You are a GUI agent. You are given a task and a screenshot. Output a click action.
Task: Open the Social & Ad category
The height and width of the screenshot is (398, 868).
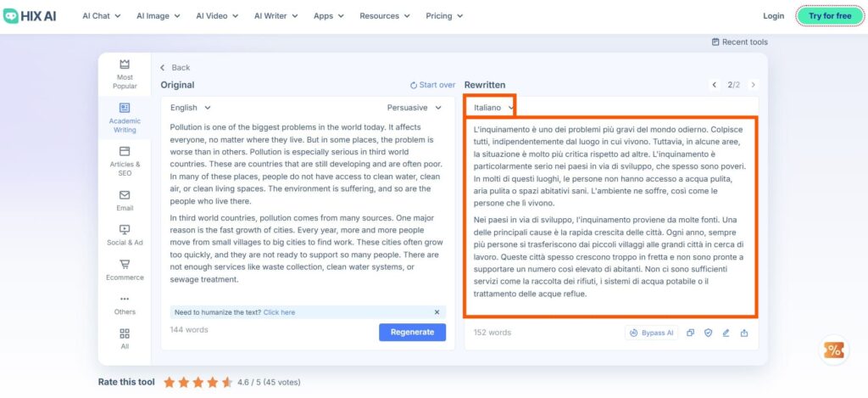[125, 236]
